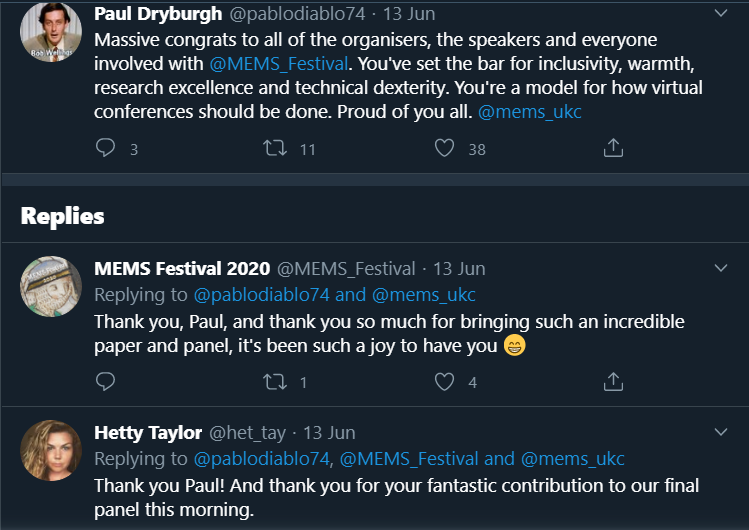
Task: Like Paul Dryburgh's tweet
Action: click(x=445, y=148)
